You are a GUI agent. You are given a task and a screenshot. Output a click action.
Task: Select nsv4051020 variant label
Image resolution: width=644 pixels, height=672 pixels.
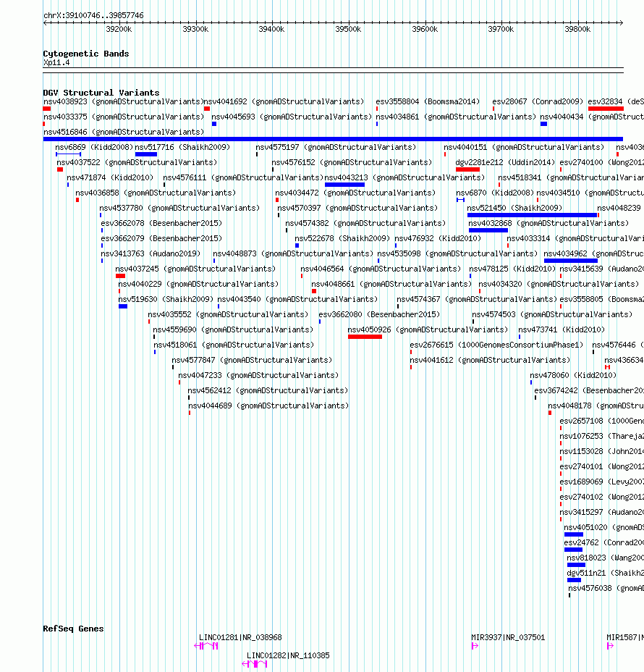tap(603, 528)
